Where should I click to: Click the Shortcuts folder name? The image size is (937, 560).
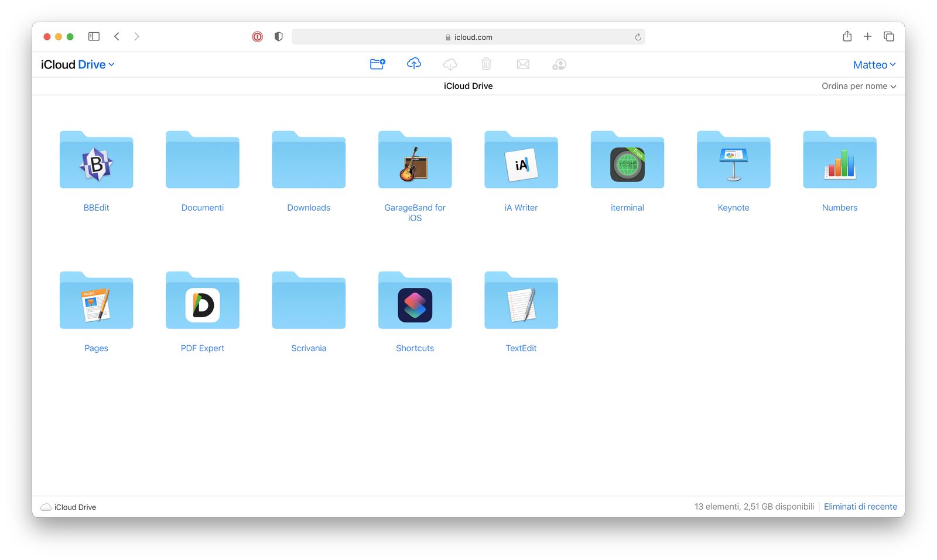tap(415, 348)
